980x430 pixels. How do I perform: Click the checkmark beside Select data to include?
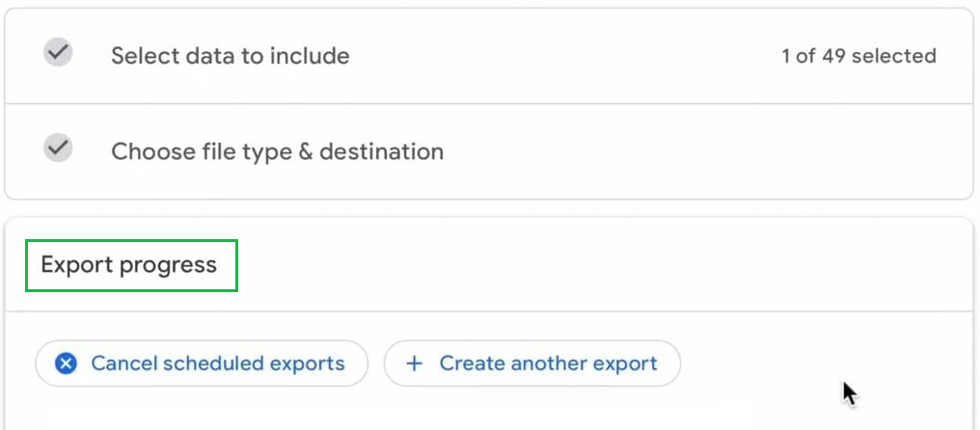(59, 53)
